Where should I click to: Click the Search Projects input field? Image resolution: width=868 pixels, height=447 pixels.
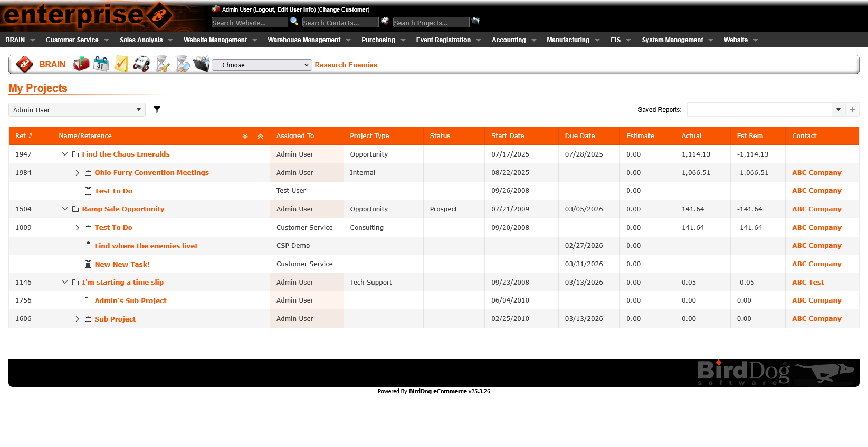point(431,23)
